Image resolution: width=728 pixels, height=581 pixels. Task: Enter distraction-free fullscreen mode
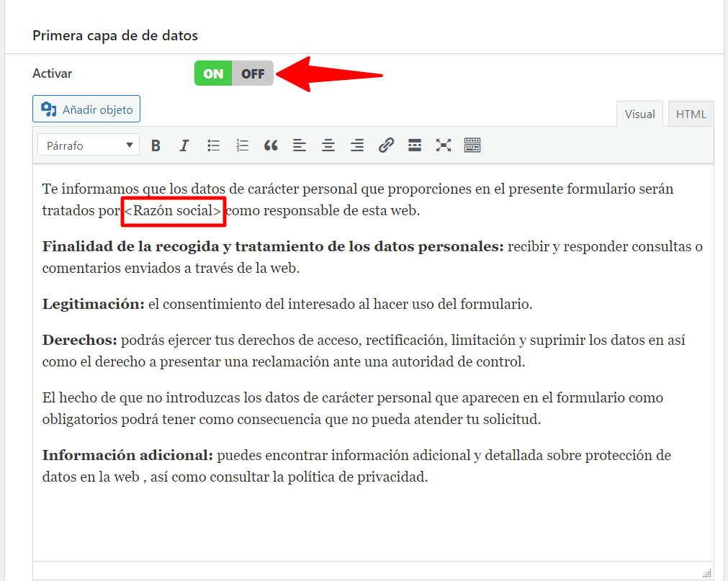coord(444,145)
